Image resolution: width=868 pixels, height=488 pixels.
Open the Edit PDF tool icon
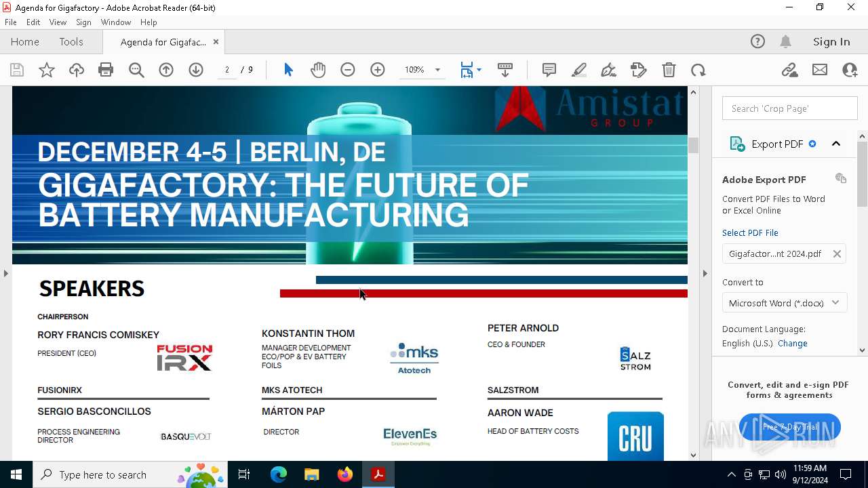click(x=639, y=70)
